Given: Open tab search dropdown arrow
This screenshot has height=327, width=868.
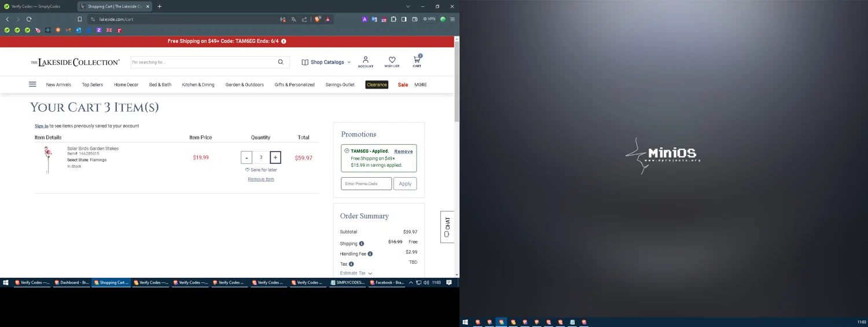Looking at the screenshot, I should 408,6.
